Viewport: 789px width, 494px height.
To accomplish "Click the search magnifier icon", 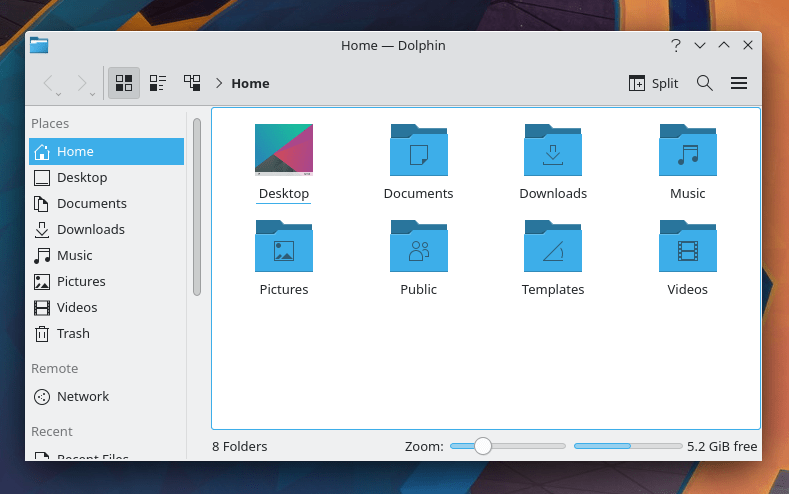I will click(705, 83).
